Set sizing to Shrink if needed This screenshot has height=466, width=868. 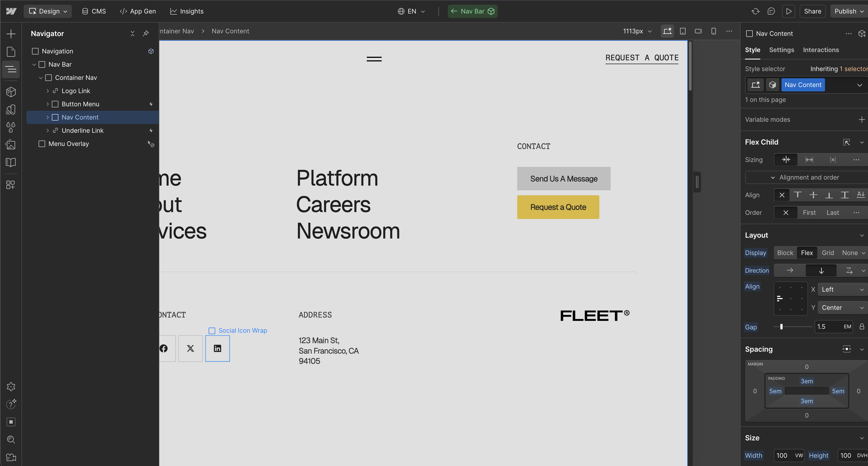786,159
